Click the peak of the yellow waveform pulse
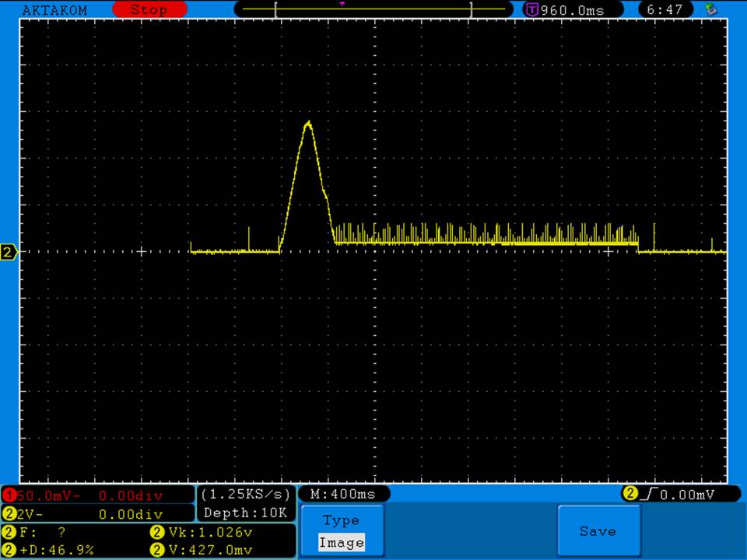747x560 pixels. (x=309, y=122)
